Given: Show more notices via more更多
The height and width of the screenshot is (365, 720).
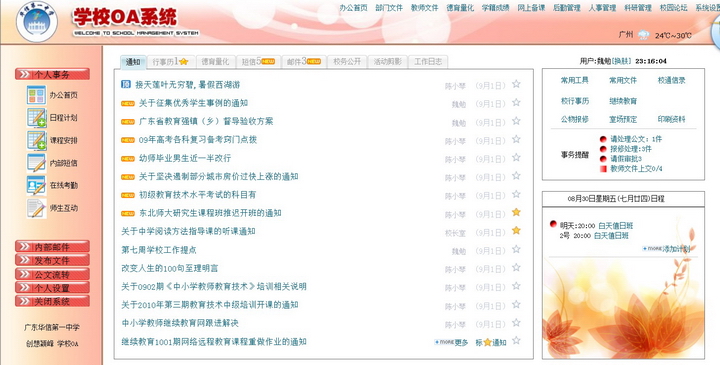Looking at the screenshot, I should [451, 343].
